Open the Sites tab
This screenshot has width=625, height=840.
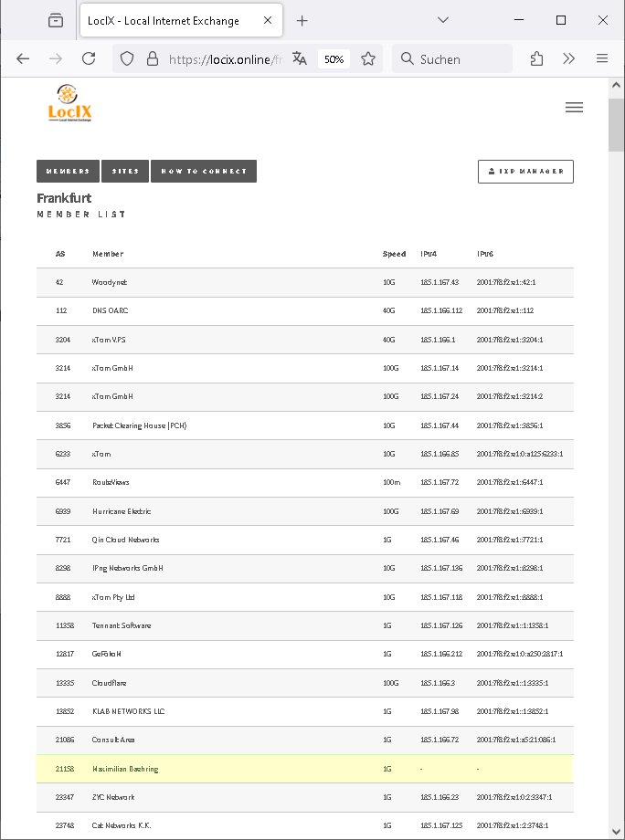point(125,171)
